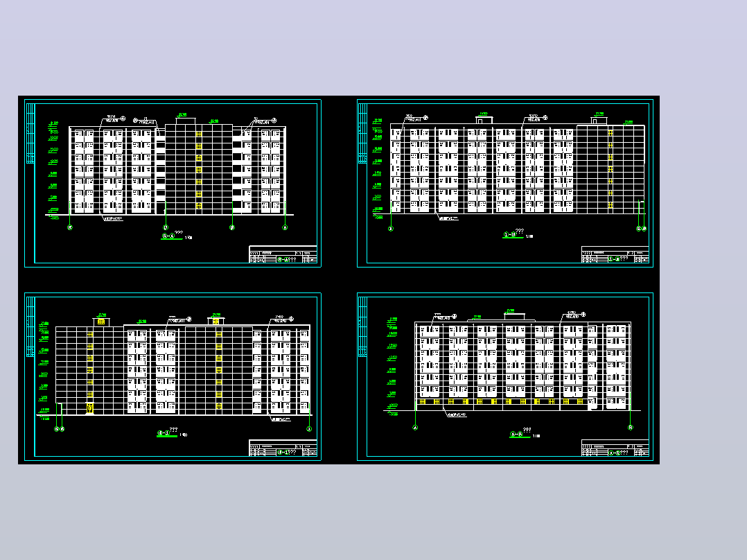747x560 pixels.
Task: Select the title block of the bottom-right sheet
Action: click(615, 448)
